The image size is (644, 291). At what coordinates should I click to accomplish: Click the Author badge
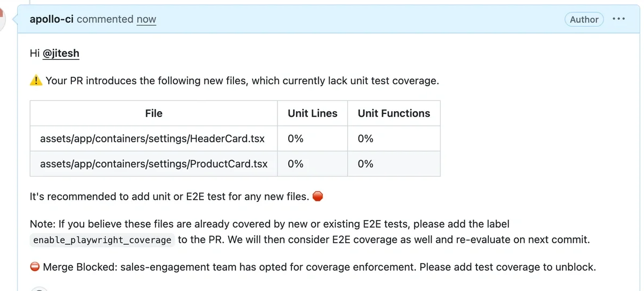point(584,19)
